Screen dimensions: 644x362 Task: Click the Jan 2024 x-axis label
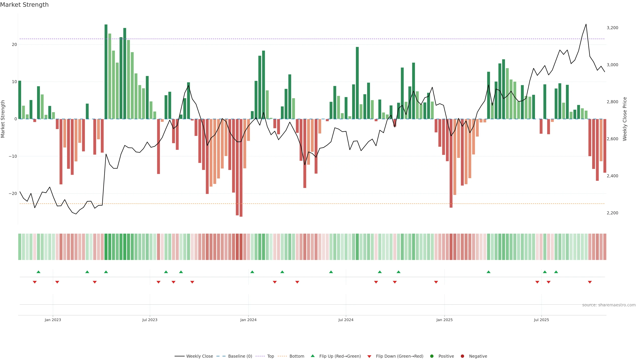click(x=248, y=320)
